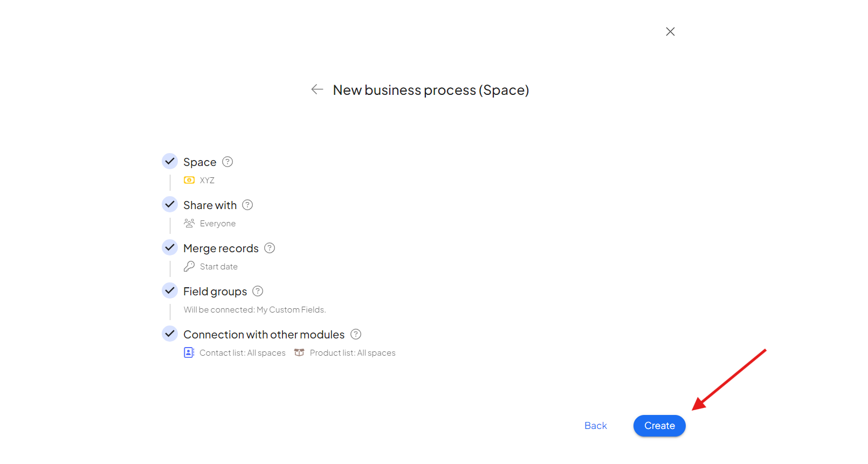This screenshot has width=868, height=464.
Task: Click the key icon beside Start date
Action: (189, 266)
